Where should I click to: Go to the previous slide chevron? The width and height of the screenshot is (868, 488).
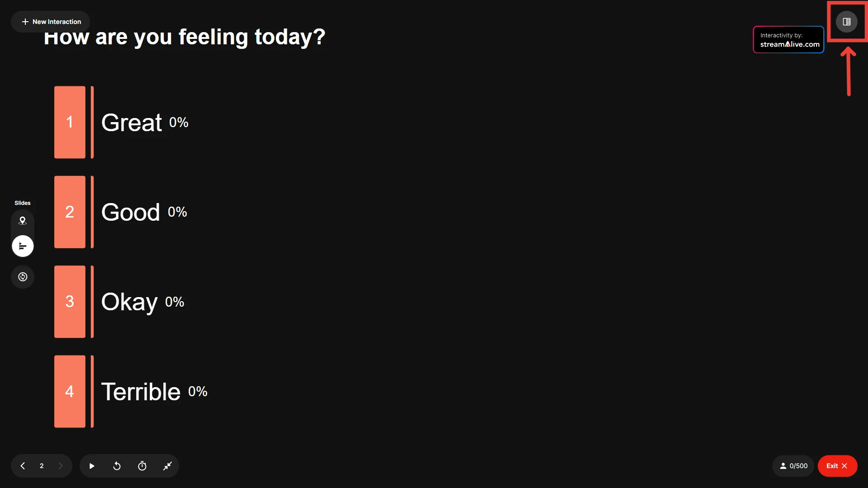[x=23, y=466]
